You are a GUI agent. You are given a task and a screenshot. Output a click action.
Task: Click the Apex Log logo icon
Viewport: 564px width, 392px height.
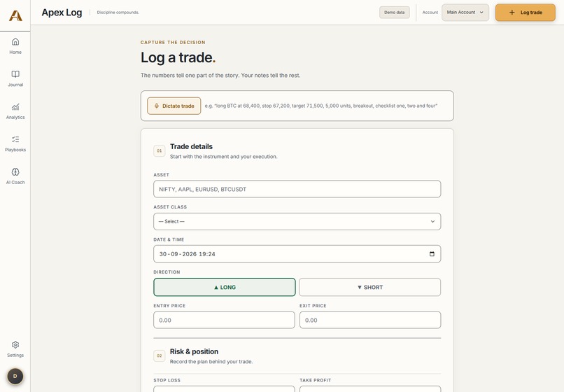point(15,15)
